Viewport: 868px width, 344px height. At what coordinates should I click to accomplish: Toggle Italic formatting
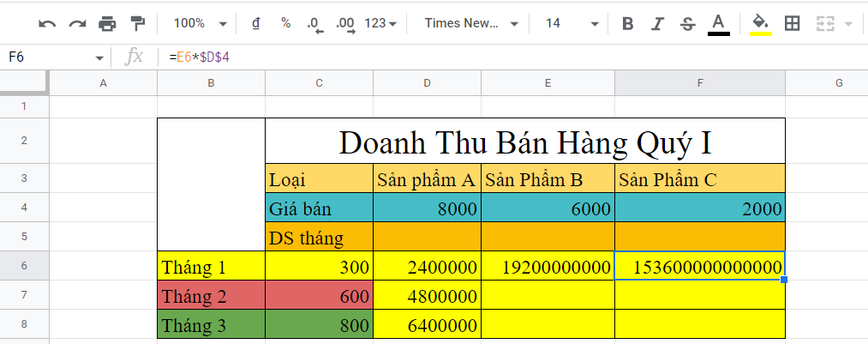[657, 23]
